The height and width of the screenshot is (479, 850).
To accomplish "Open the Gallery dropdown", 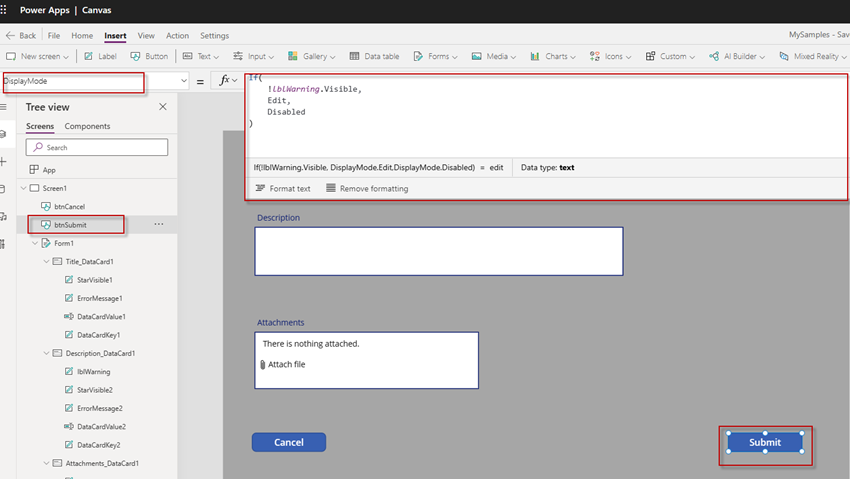I will [x=312, y=56].
